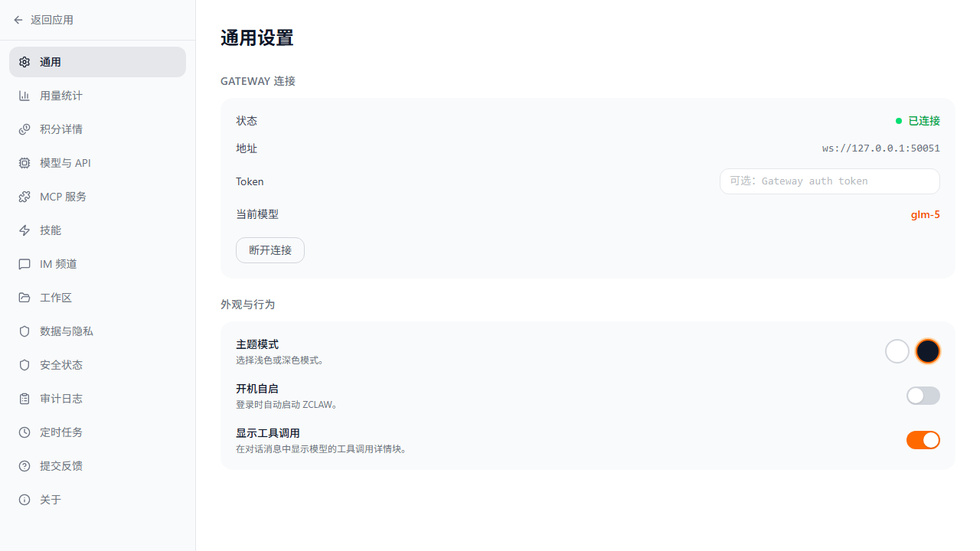Screen dimensions: 980x551
Task: Turn off the 显示工具调用 toggle
Action: 923,440
